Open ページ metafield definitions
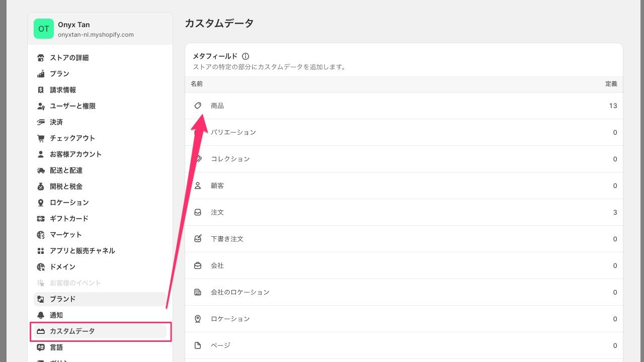 pyautogui.click(x=404, y=345)
